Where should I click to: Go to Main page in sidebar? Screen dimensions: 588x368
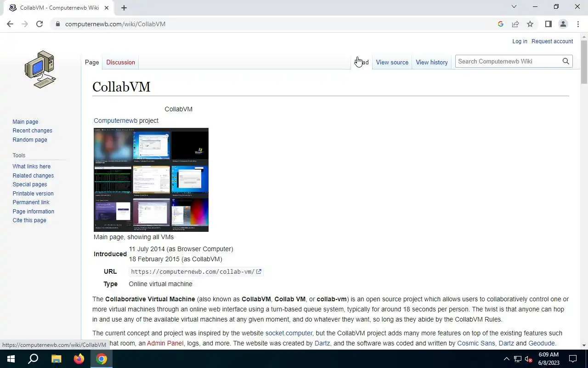[x=25, y=122]
